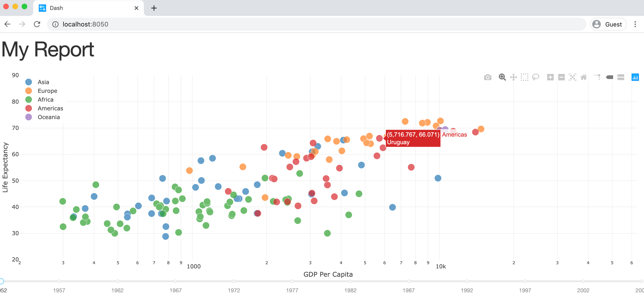Set year slider to 1977
Image resolution: width=644 pixels, height=305 pixels.
coord(292,281)
